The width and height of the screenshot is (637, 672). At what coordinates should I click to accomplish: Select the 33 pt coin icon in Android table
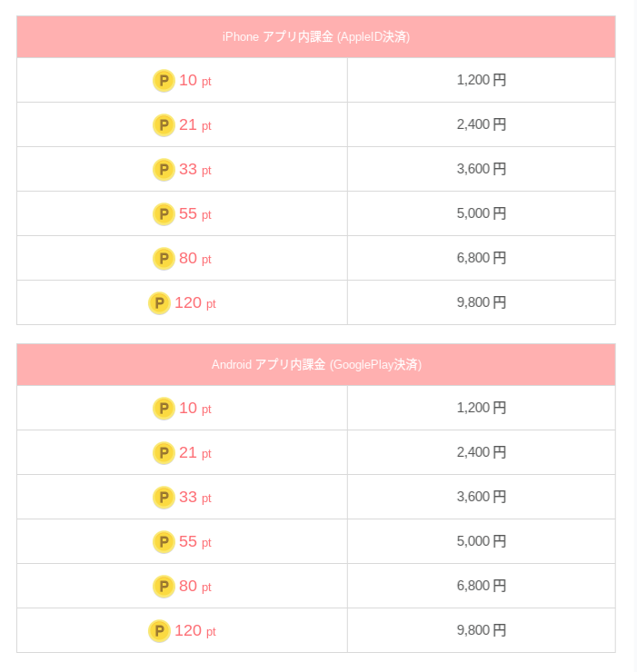[x=164, y=498]
